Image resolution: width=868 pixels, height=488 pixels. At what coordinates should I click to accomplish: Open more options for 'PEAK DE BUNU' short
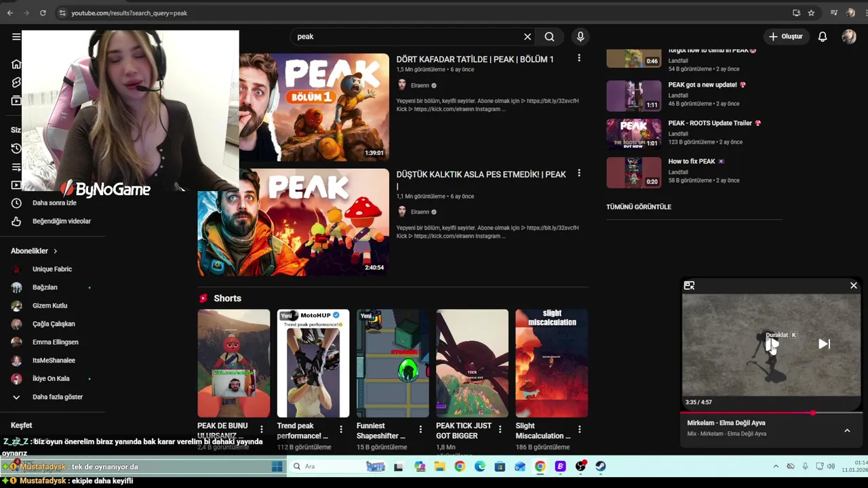(x=262, y=429)
